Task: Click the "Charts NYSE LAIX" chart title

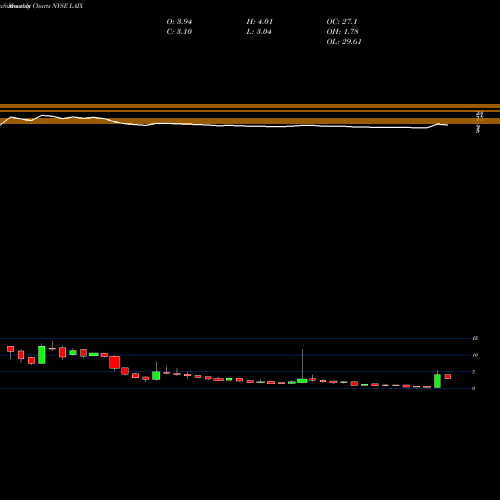Action: coord(58,6)
